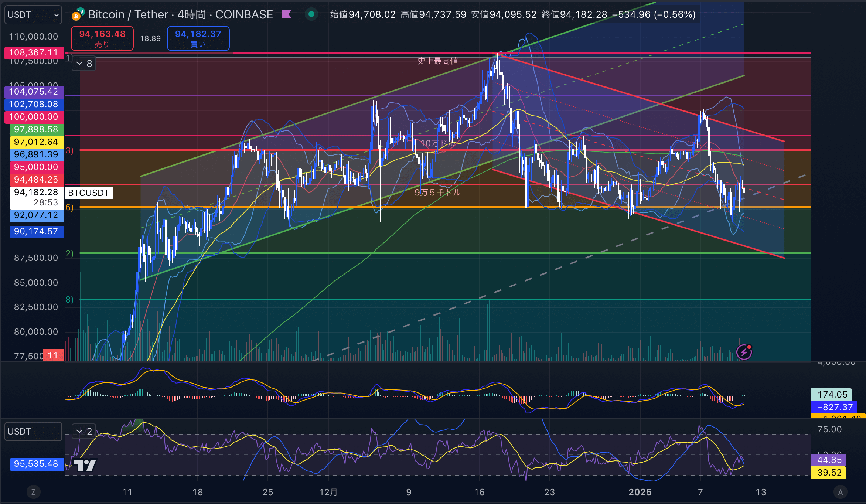This screenshot has height=504, width=866.
Task: Click the 104,075.42 purple price label
Action: tap(34, 92)
